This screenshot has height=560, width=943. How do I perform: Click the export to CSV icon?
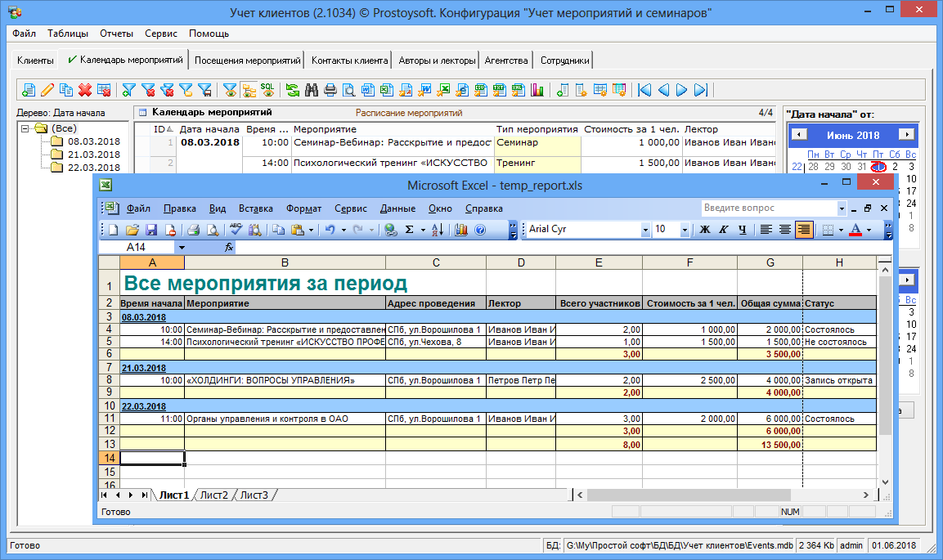[481, 90]
